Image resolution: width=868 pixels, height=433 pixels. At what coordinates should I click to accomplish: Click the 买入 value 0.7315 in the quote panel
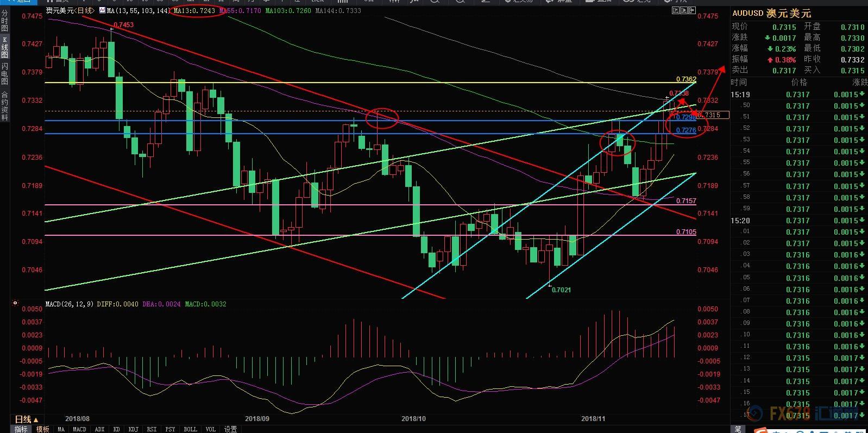[853, 71]
